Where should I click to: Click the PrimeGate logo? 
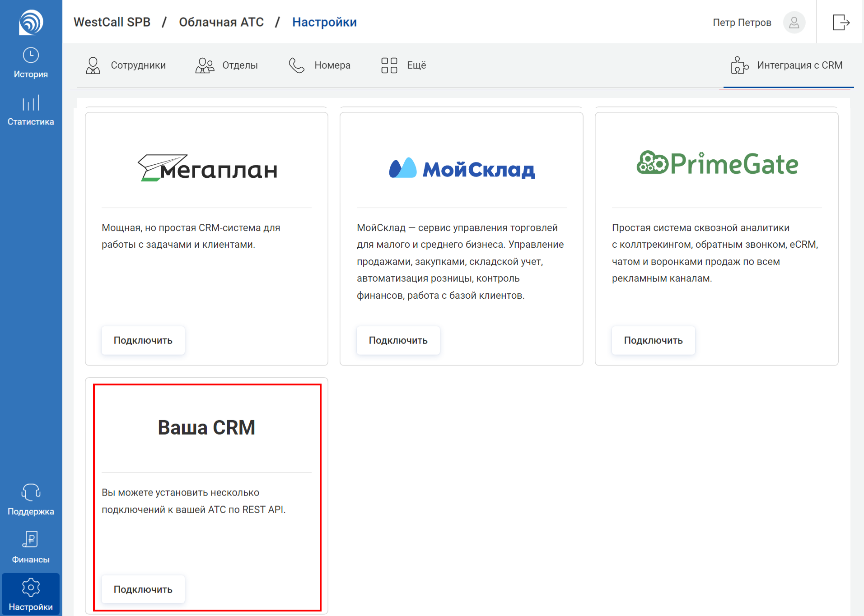tap(717, 163)
